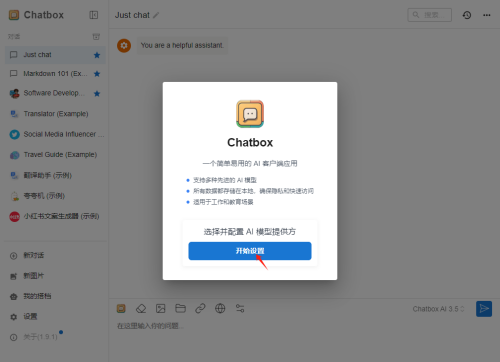Click the You are a helpful assistant message

click(182, 45)
